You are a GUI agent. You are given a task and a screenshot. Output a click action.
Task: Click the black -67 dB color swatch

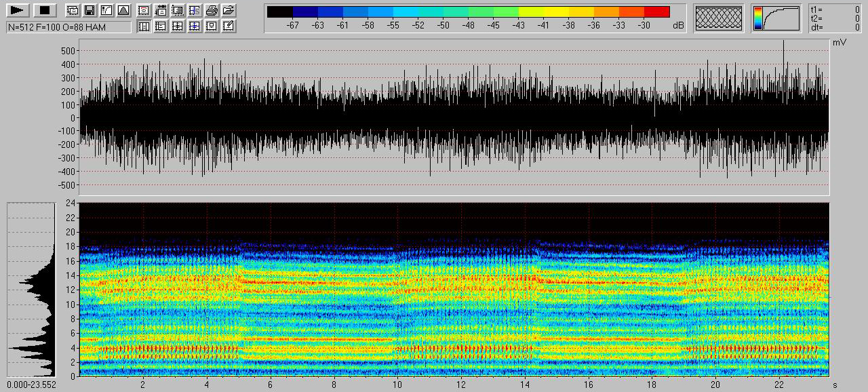click(x=280, y=12)
